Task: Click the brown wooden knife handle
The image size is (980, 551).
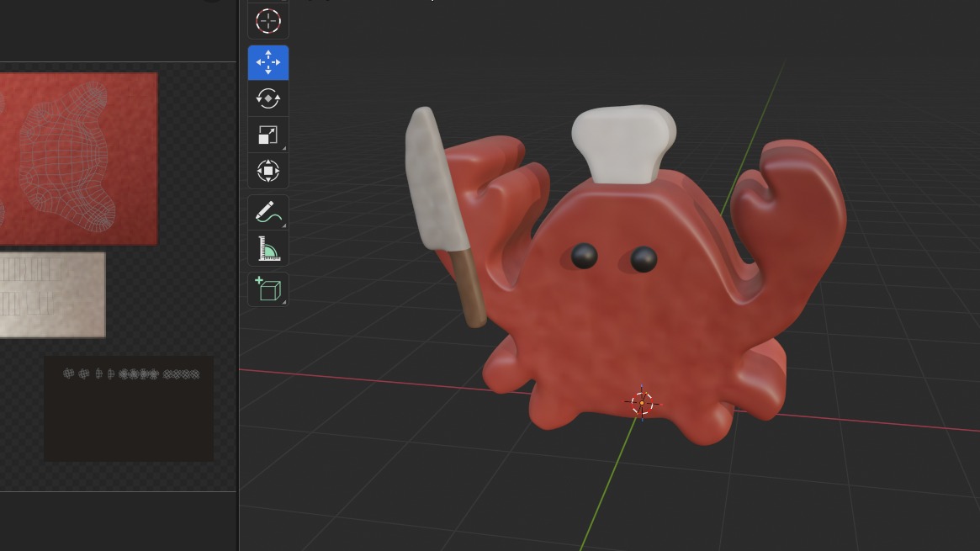Action: [x=471, y=290]
